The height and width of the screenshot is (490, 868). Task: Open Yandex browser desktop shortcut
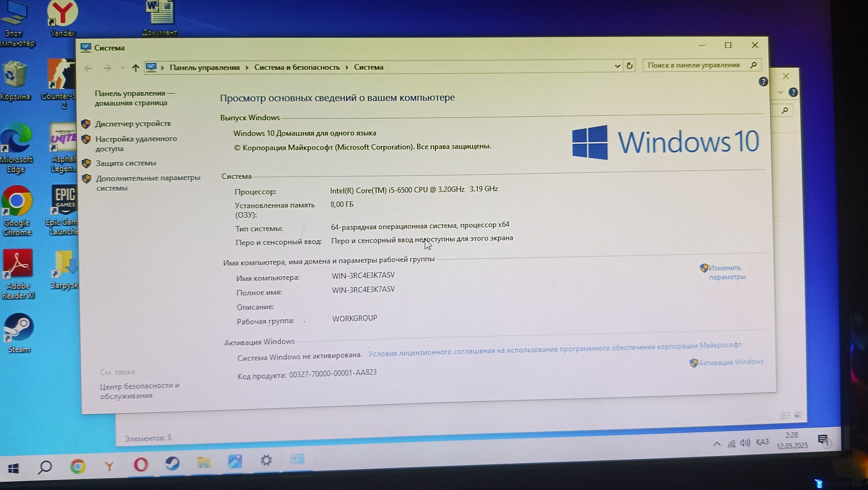click(62, 19)
